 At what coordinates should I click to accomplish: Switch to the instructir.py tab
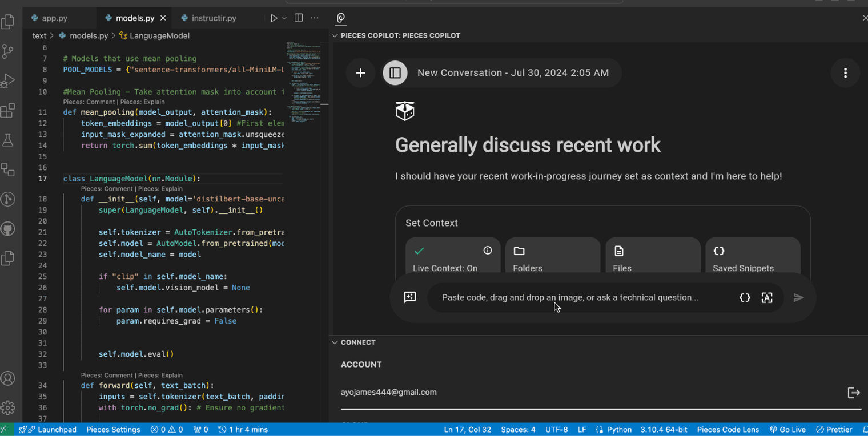214,18
